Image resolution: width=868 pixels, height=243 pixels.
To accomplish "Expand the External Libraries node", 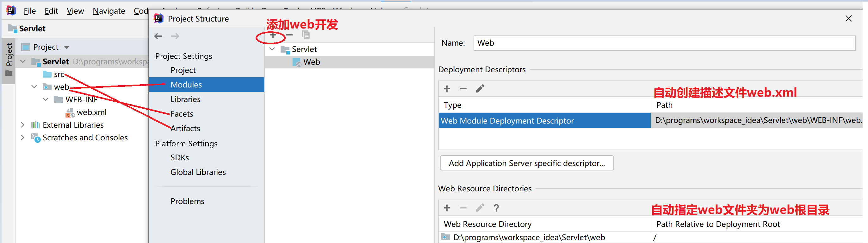I will pyautogui.click(x=22, y=125).
